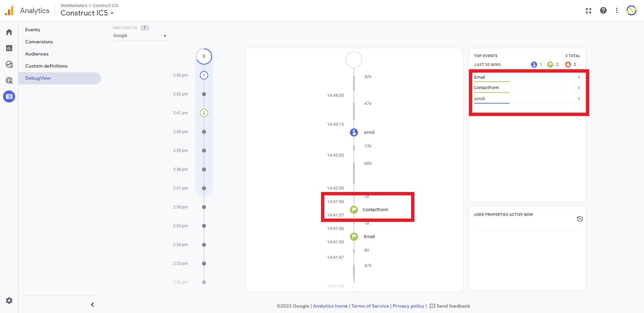Image resolution: width=644 pixels, height=313 pixels.
Task: Collapse the side navigation panel
Action: click(92, 305)
